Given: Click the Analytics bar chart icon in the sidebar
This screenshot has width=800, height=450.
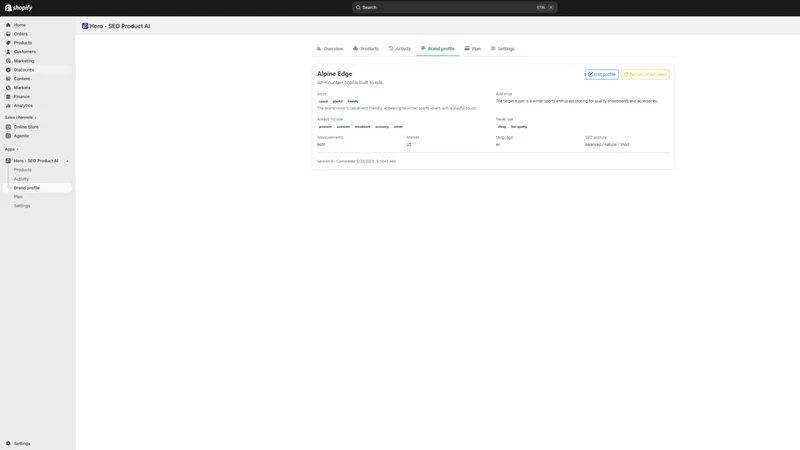Looking at the screenshot, I should point(8,106).
